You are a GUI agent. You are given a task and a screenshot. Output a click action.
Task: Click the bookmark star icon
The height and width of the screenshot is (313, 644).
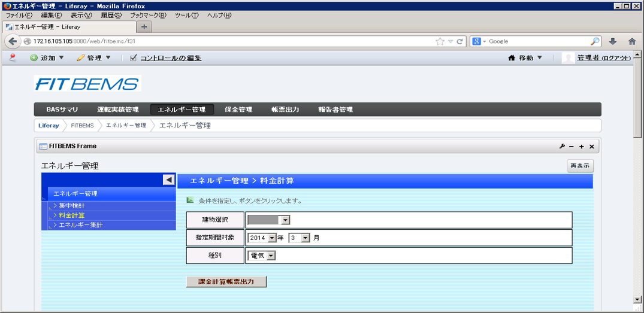[440, 41]
